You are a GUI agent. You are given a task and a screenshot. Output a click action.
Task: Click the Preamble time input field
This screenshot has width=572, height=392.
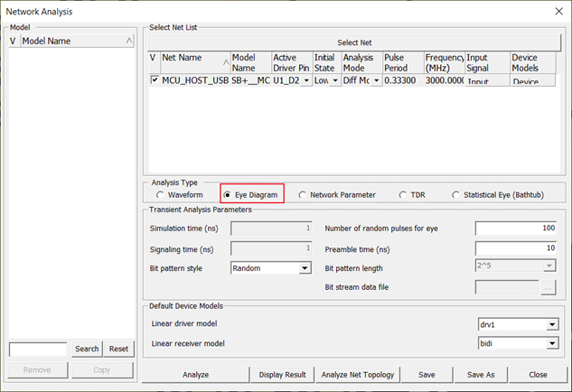pos(514,247)
